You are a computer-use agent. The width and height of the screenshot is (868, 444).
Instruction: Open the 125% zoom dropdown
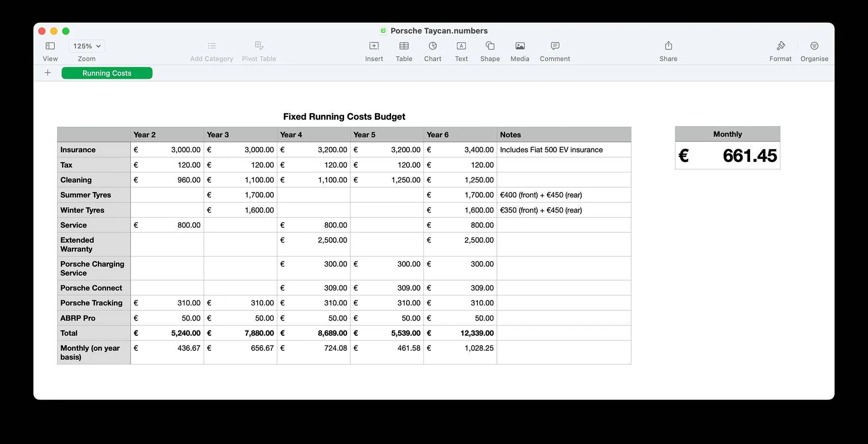[x=87, y=46]
